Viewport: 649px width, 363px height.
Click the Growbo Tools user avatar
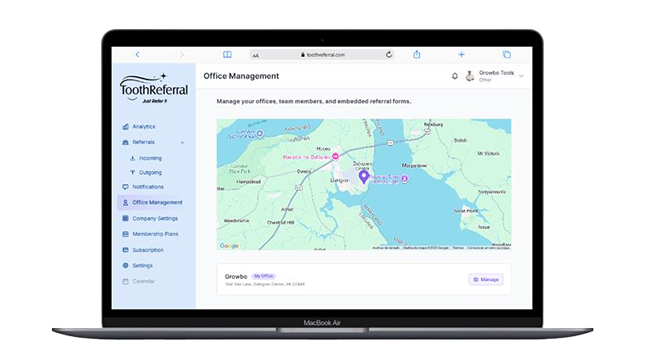click(x=470, y=76)
